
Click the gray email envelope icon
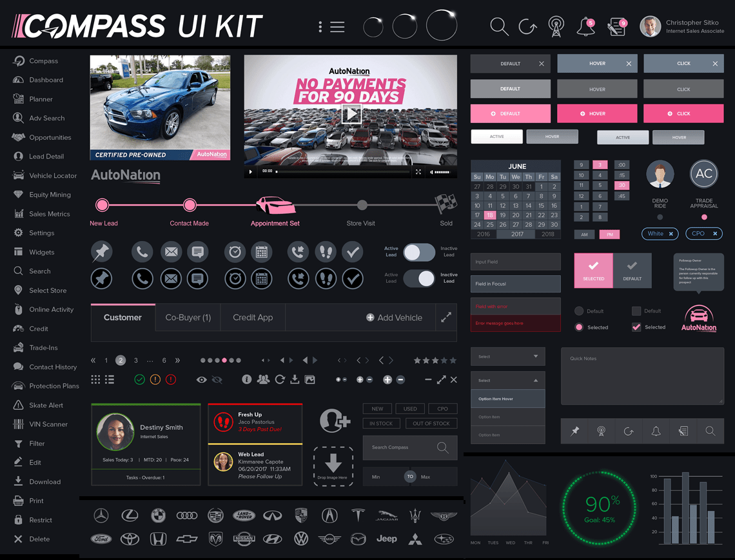click(171, 252)
